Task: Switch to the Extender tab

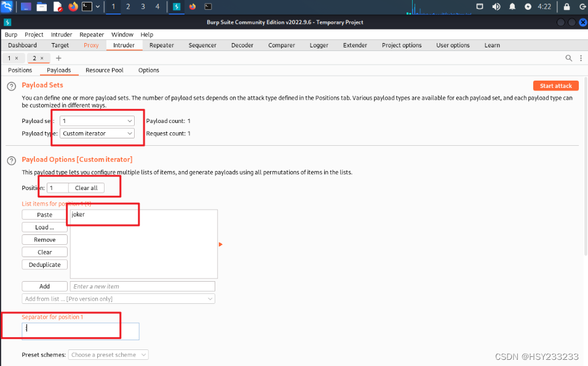Action: click(355, 45)
